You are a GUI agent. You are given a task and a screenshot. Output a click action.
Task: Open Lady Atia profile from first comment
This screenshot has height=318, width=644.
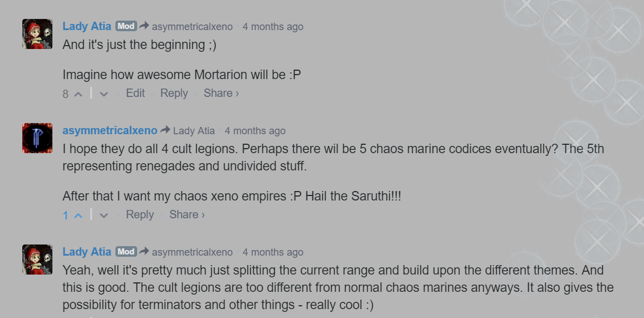coord(87,26)
